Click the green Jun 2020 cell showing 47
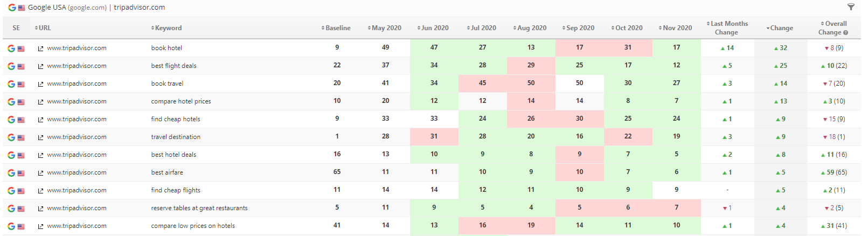Screen dimensions: 868x236 tap(434, 47)
